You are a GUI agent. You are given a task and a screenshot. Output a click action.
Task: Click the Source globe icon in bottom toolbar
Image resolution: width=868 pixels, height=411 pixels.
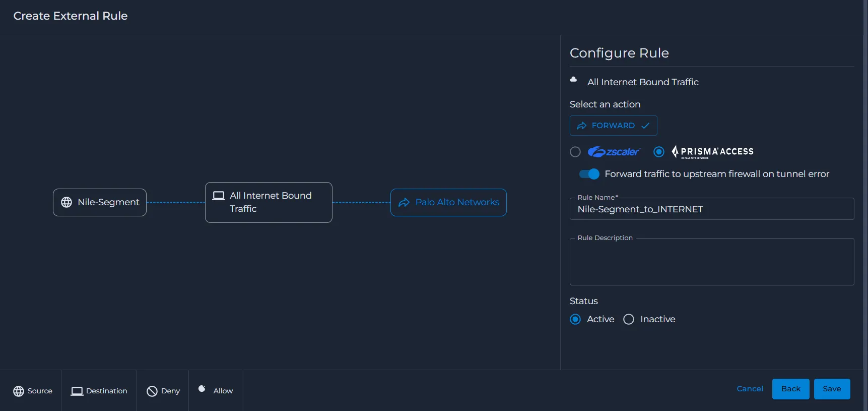tap(19, 391)
